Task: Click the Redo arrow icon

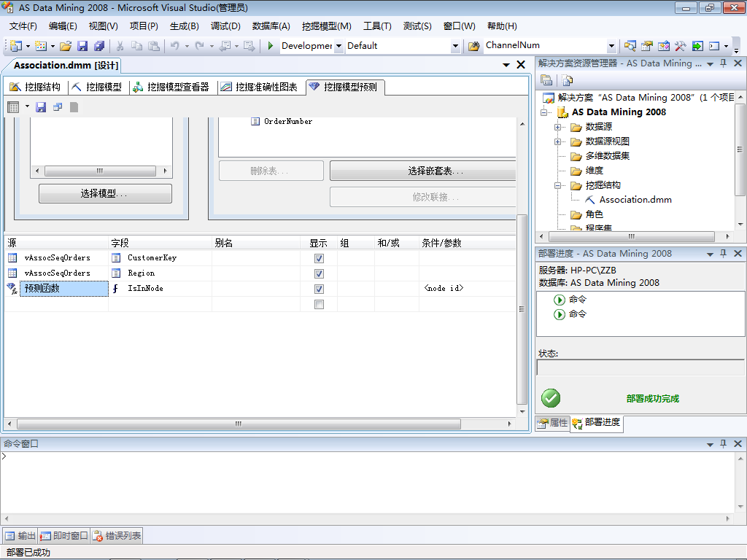Action: pyautogui.click(x=200, y=46)
